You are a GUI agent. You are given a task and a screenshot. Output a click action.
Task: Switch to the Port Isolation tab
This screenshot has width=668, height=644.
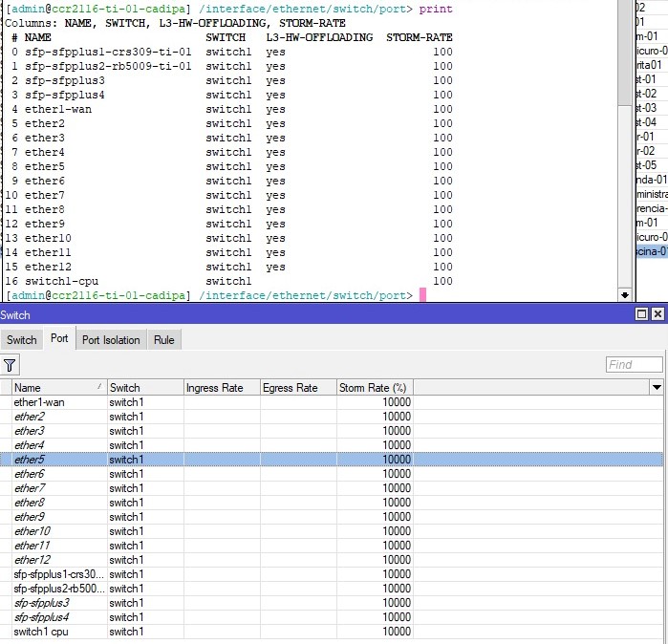click(x=111, y=340)
